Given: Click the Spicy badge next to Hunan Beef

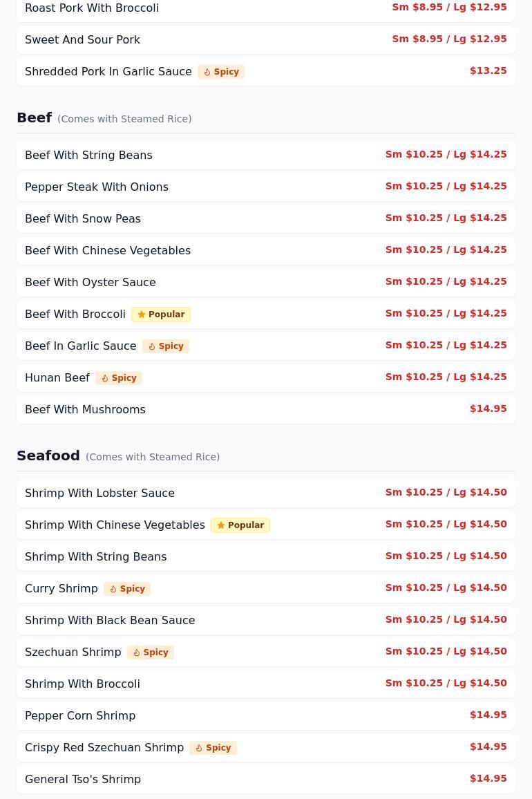Looking at the screenshot, I should [x=119, y=378].
